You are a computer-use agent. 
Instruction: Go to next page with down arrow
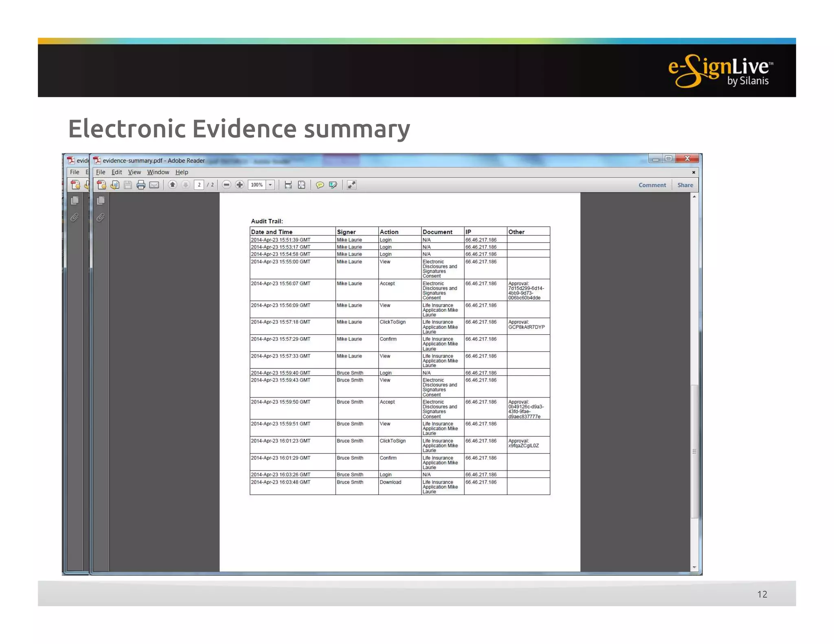[x=186, y=185]
